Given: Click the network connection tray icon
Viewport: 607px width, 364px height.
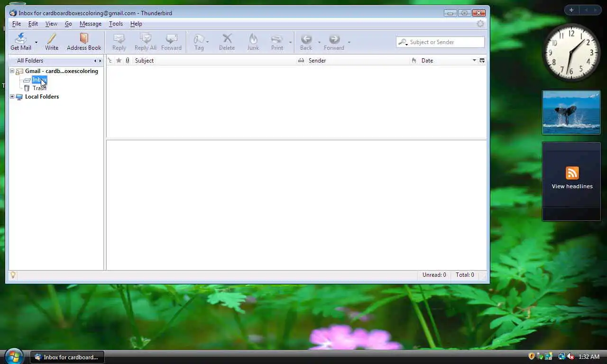Looking at the screenshot, I should tap(561, 356).
